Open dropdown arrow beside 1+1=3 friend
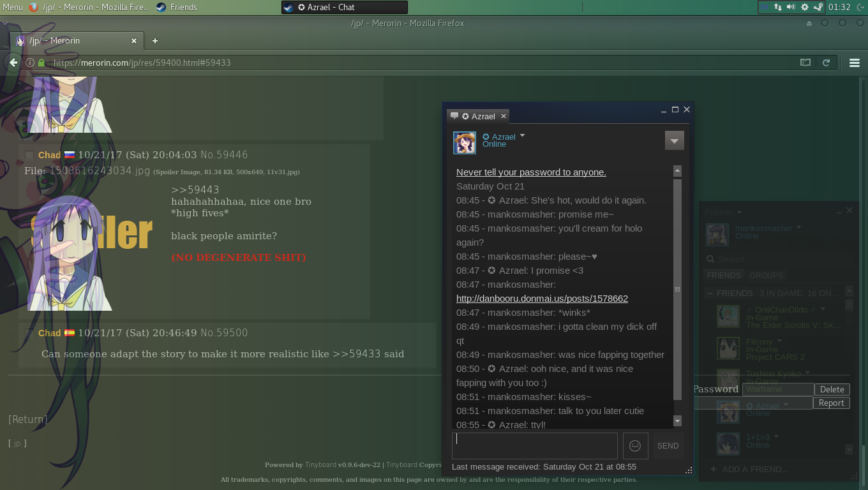 pos(776,436)
